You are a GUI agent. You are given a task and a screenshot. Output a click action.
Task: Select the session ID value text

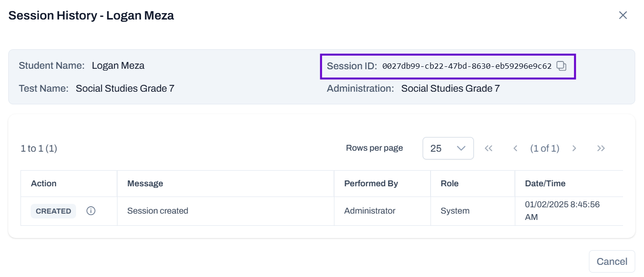click(x=467, y=66)
